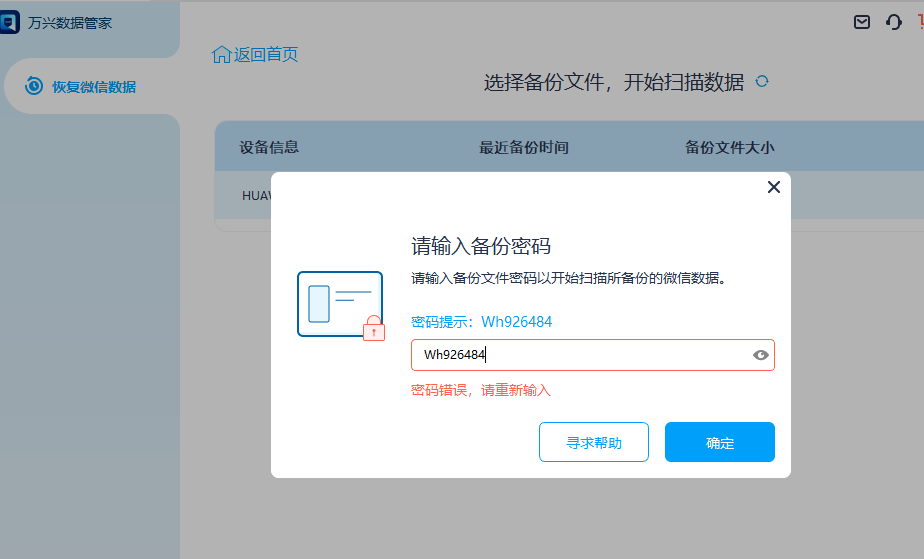The height and width of the screenshot is (559, 924).
Task: Toggle password visibility eye icon
Action: tap(760, 355)
